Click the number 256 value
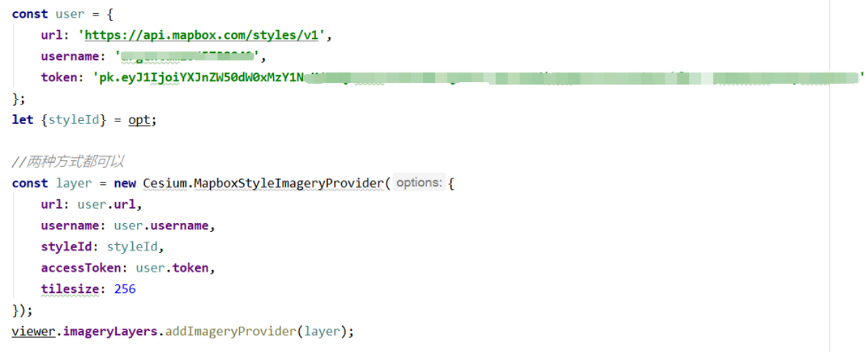 (x=125, y=289)
